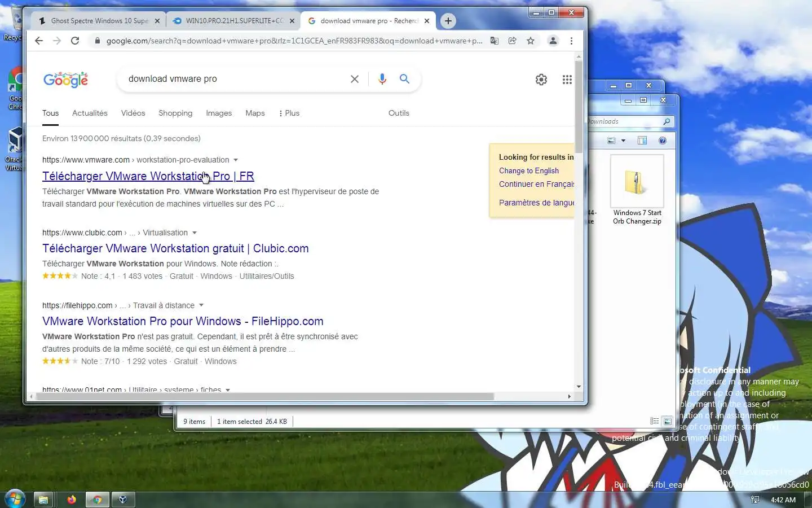Click the search icon in Explorer's Downloads box
The width and height of the screenshot is (812, 508).
click(667, 121)
